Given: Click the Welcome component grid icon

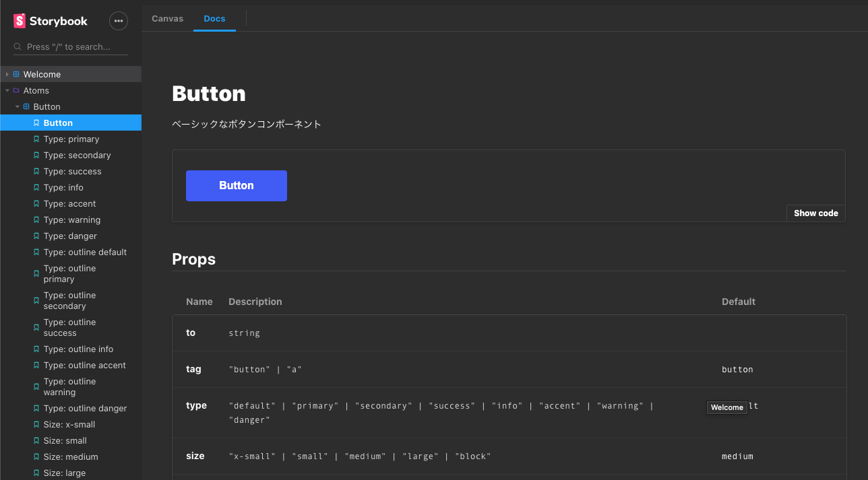Looking at the screenshot, I should (16, 75).
